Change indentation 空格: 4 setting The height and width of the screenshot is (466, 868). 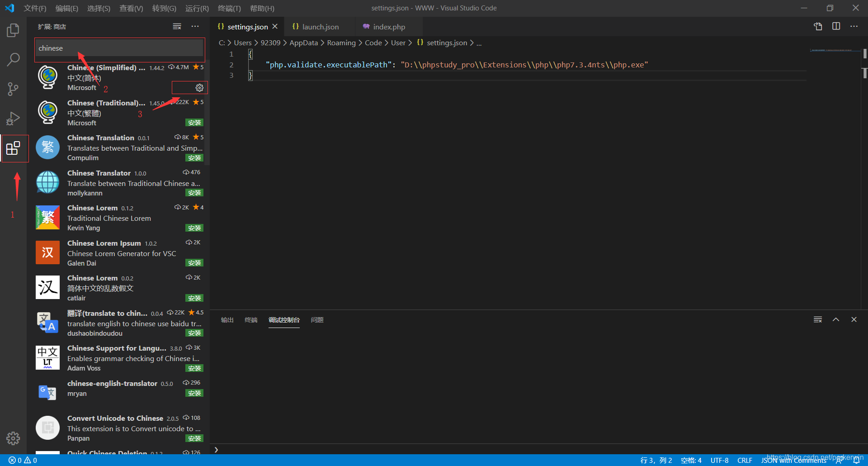pyautogui.click(x=691, y=460)
